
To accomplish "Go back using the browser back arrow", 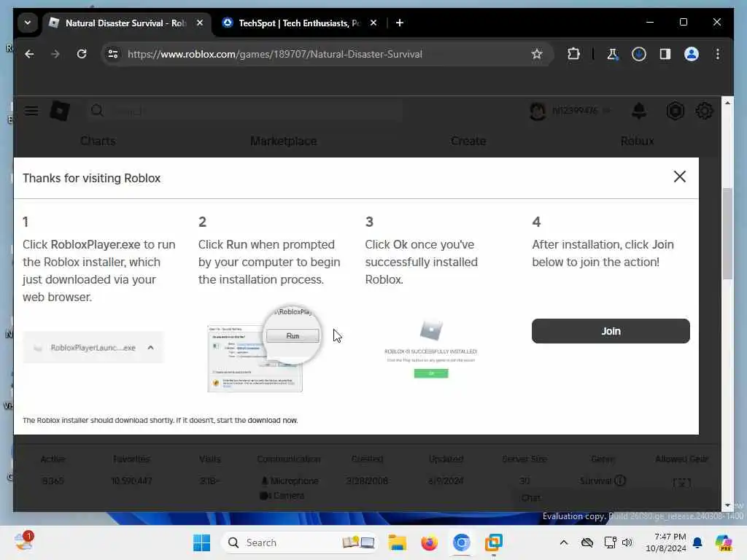I will tap(29, 54).
